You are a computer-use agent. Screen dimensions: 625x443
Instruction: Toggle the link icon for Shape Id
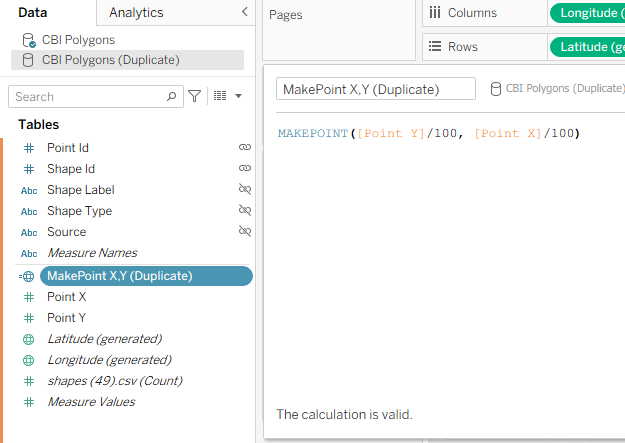point(244,169)
